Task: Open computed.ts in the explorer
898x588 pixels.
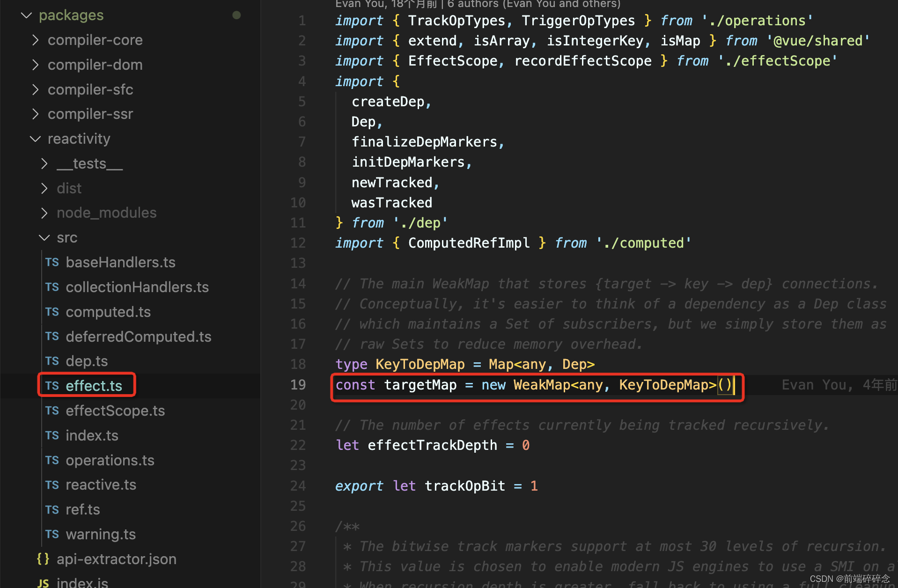Action: pos(108,312)
